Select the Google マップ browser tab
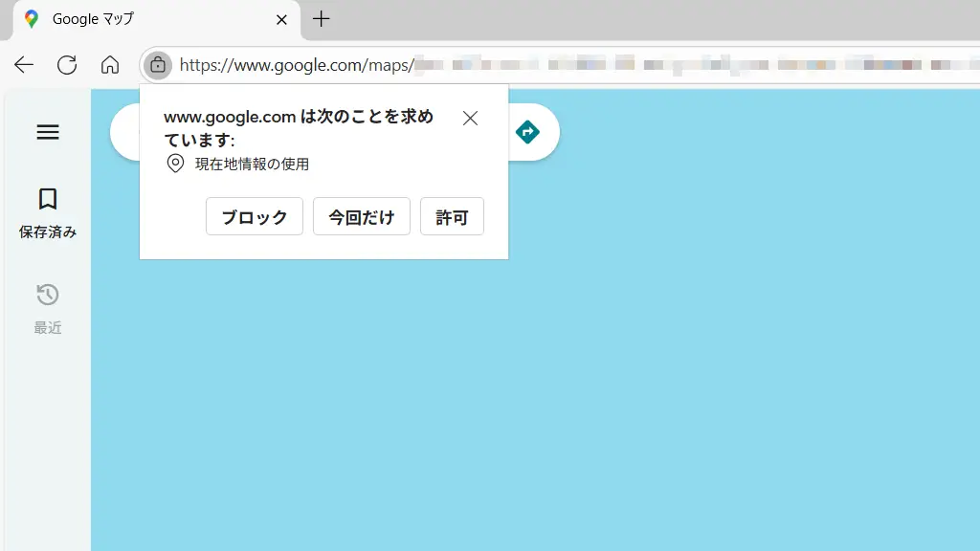980x551 pixels. (x=144, y=19)
